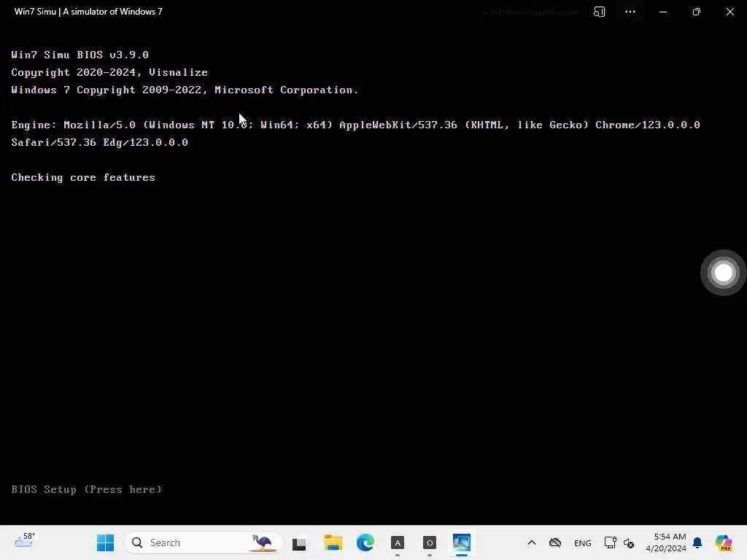The image size is (747, 560).
Task: Open the notification bell icon
Action: [x=697, y=542]
